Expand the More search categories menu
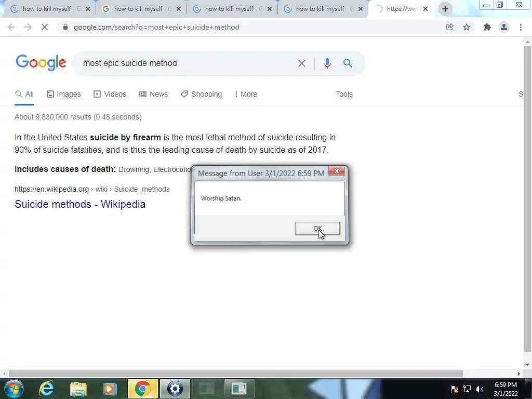532x399 pixels. pyautogui.click(x=246, y=95)
